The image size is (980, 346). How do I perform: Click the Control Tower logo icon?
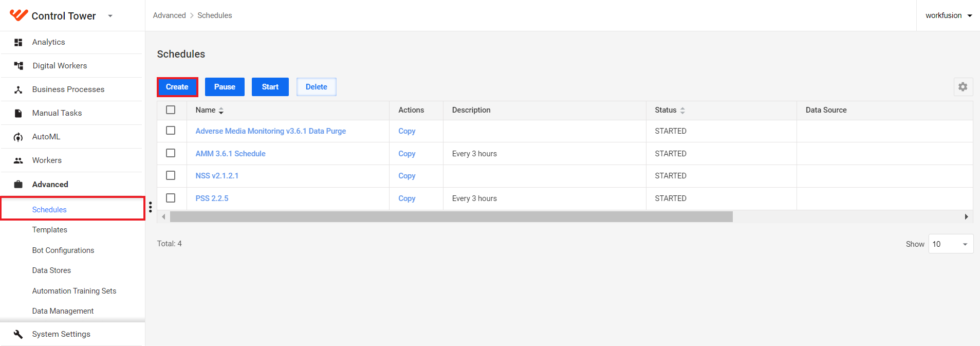pyautogui.click(x=19, y=15)
